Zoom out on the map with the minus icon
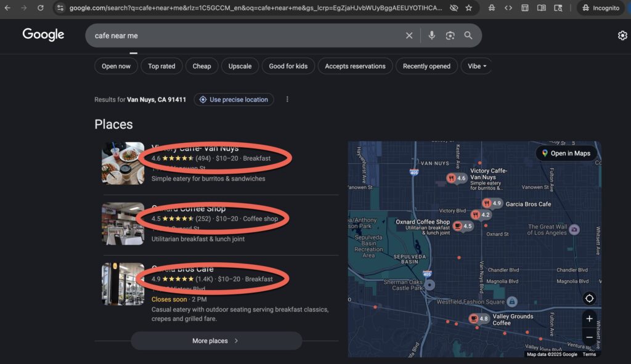631x364 pixels. (x=589, y=338)
